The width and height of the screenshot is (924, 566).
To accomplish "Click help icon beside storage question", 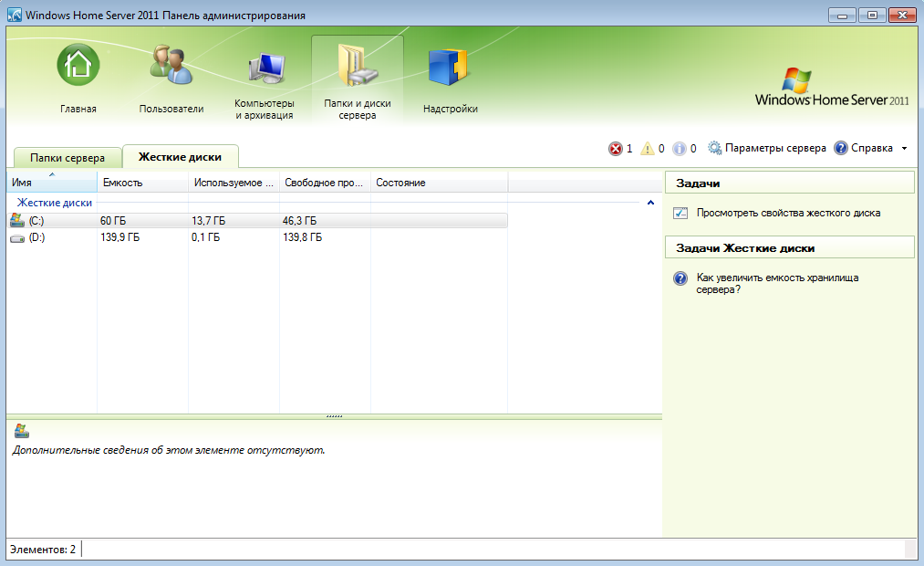I will (x=680, y=278).
